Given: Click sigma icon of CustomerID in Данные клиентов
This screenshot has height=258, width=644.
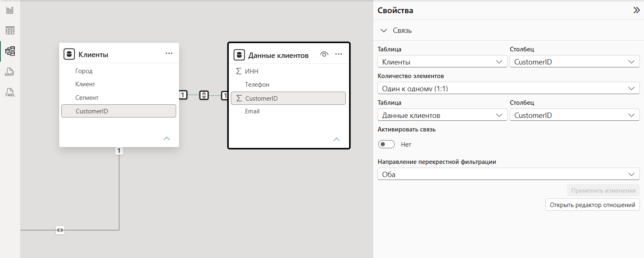Looking at the screenshot, I should click(239, 98).
